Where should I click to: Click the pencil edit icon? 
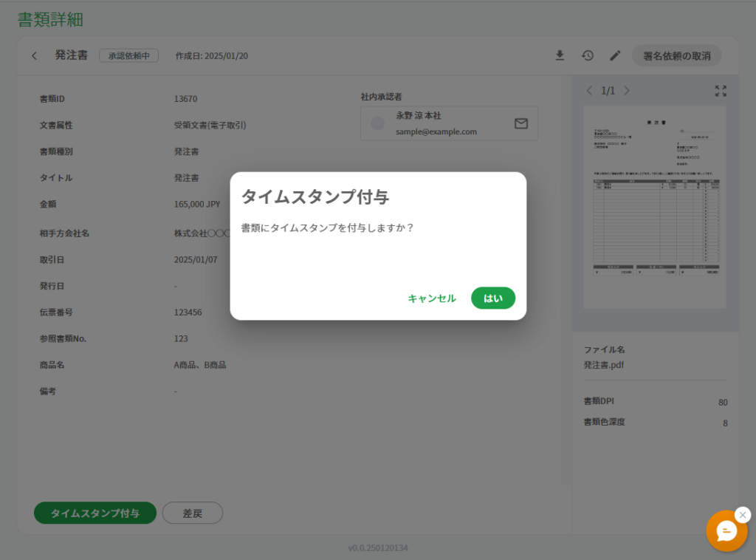(615, 55)
